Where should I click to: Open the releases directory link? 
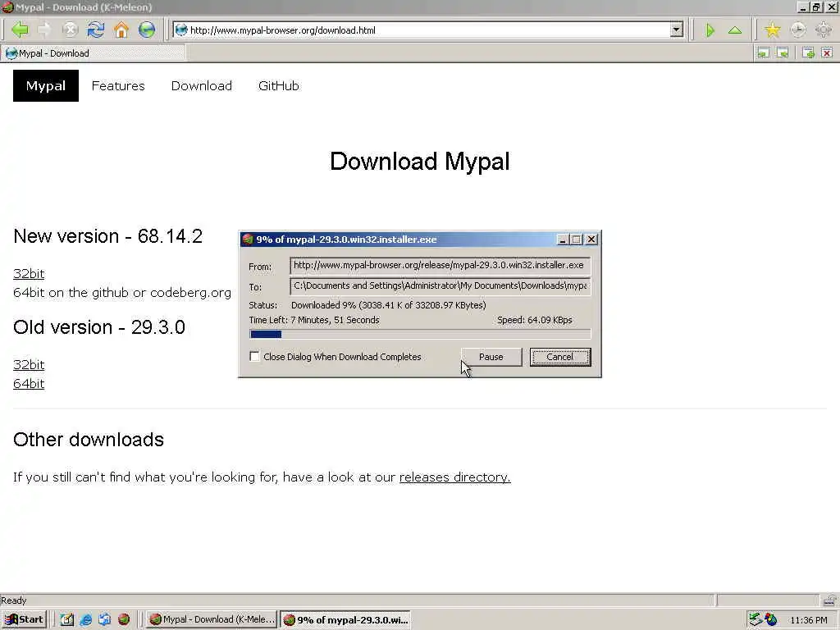point(454,477)
